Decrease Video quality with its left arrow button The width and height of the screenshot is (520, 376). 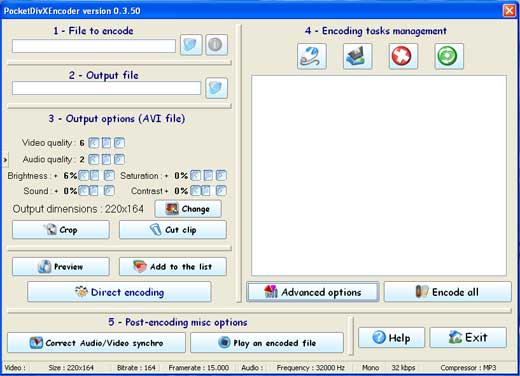click(93, 143)
